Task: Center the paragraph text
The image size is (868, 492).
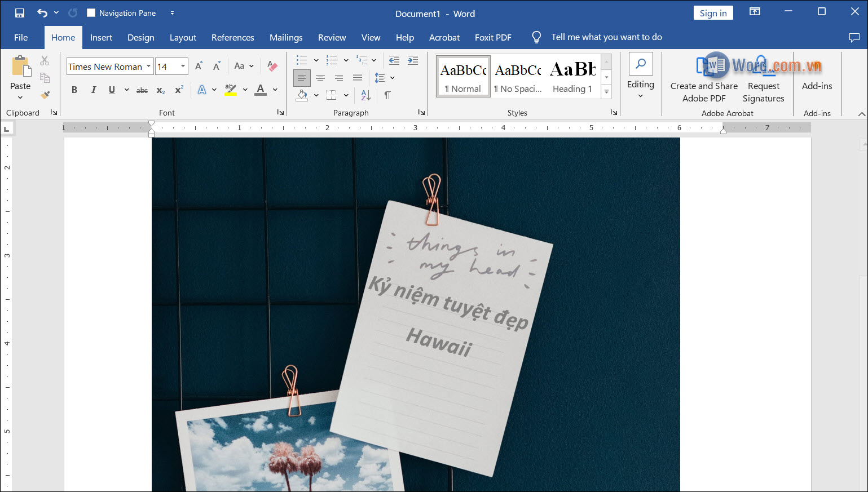Action: click(x=320, y=78)
